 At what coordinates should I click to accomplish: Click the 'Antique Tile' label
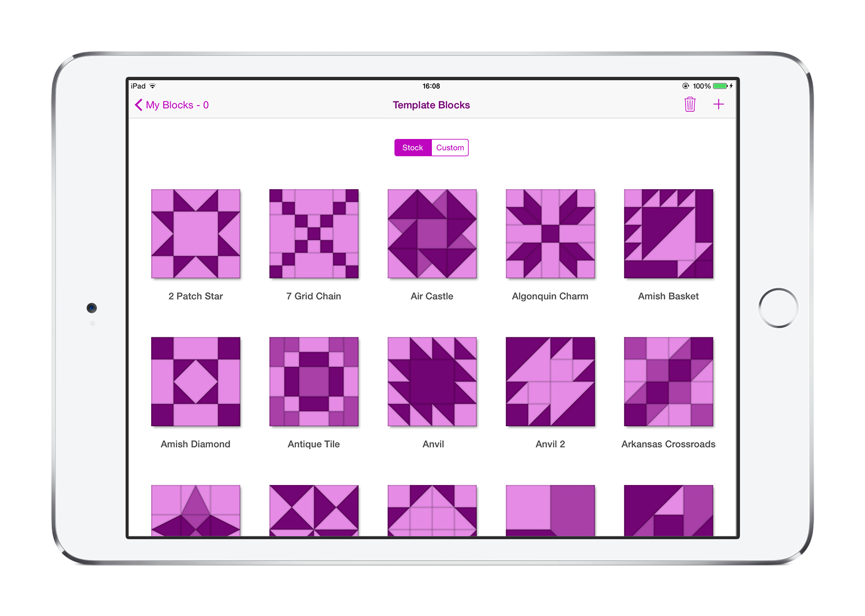314,444
